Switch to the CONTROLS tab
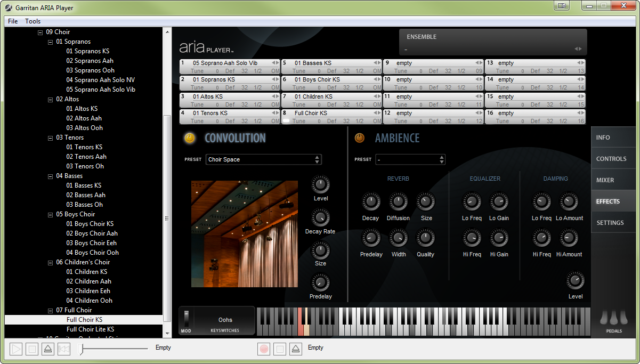This screenshot has width=640, height=364. tap(613, 159)
